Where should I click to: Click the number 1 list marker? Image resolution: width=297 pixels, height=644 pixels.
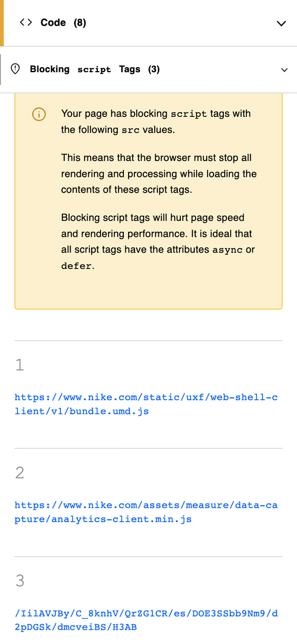19,365
